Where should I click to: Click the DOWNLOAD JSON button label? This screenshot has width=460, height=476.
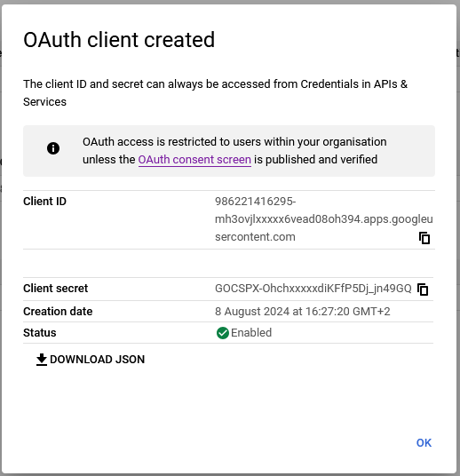[x=97, y=360]
